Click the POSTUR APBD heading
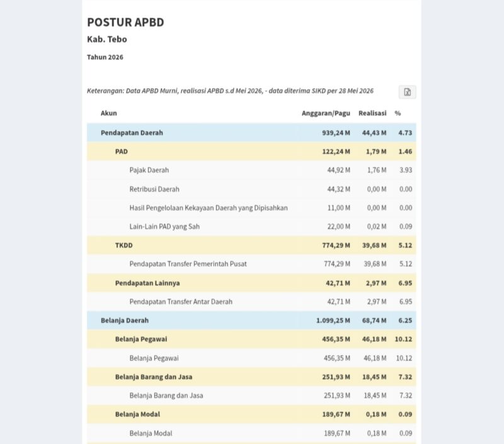Viewport: 504px width, 444px height. click(x=125, y=22)
